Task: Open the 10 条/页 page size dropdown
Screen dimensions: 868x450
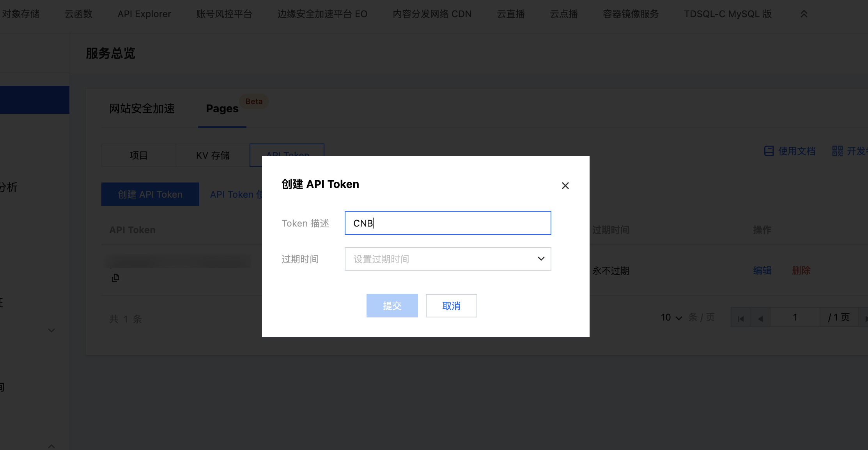Action: click(670, 317)
